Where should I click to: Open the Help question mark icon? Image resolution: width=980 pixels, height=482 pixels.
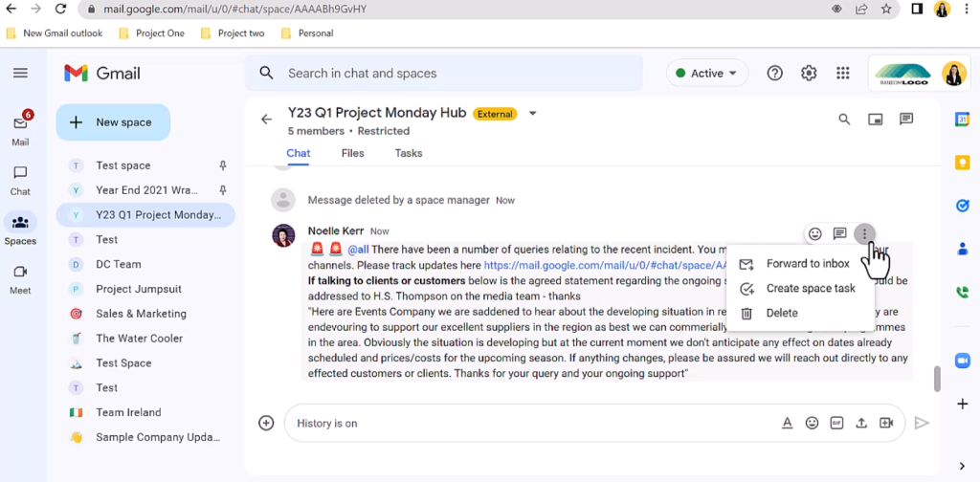point(775,73)
